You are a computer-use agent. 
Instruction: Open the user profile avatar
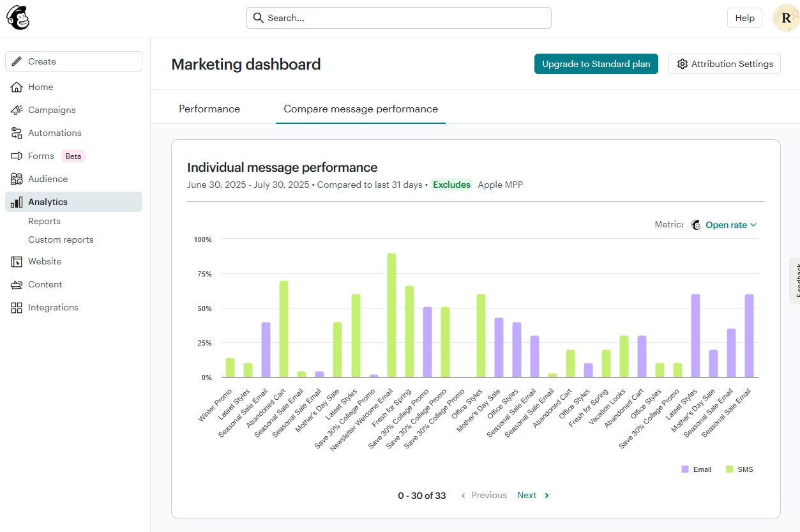(785, 18)
